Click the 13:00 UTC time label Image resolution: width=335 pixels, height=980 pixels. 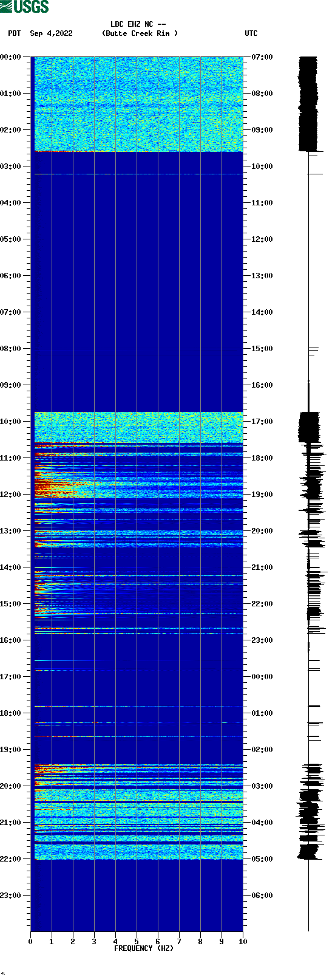click(x=262, y=276)
